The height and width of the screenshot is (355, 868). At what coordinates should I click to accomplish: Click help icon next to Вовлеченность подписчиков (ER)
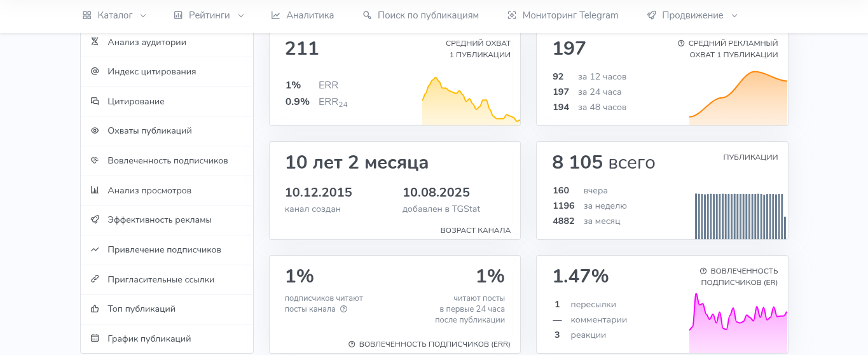(703, 271)
